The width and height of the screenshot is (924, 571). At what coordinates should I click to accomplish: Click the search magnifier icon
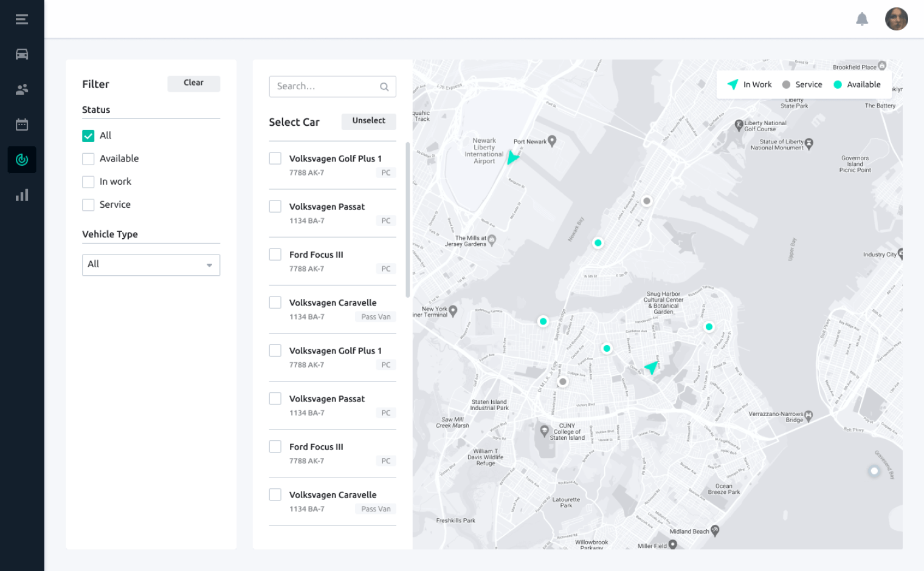(x=384, y=86)
